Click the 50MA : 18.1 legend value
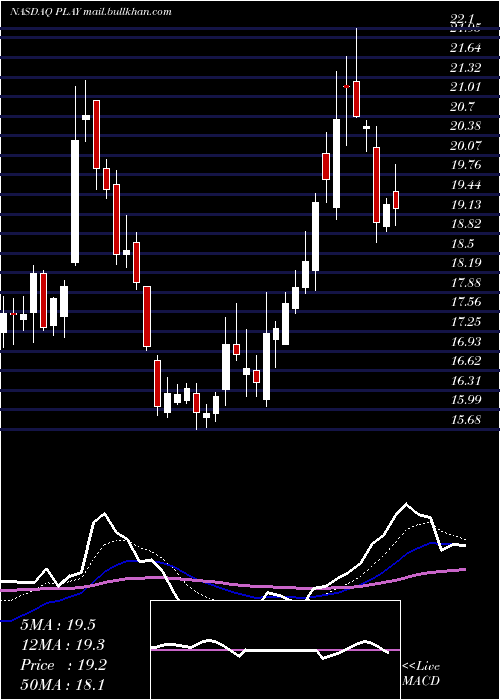Screen dimensions: 500x700 click(x=64, y=685)
